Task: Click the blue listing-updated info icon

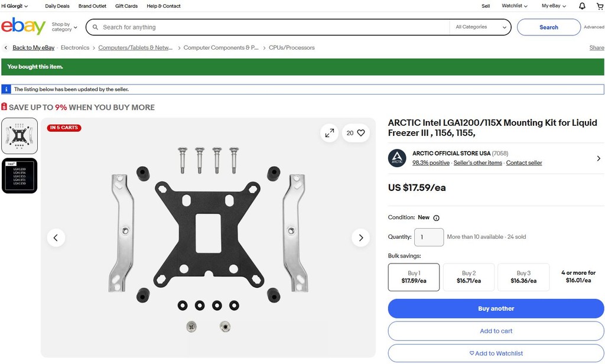Action: [x=6, y=89]
